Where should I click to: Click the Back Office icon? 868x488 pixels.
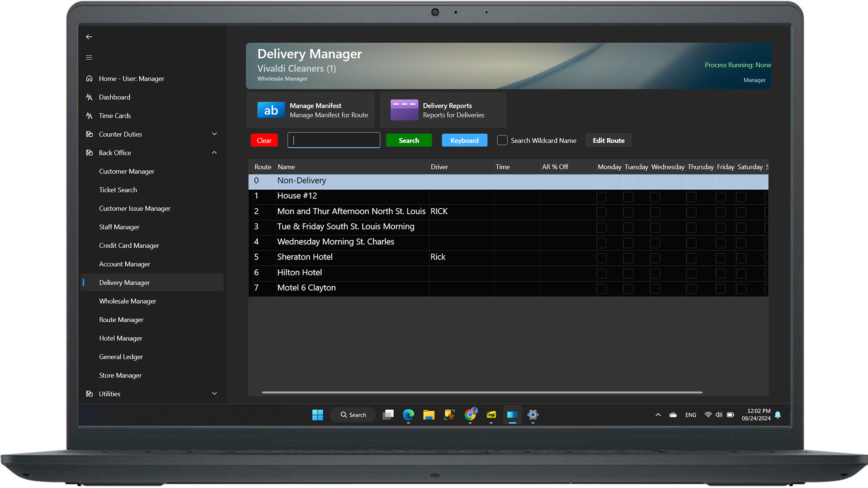(x=90, y=152)
